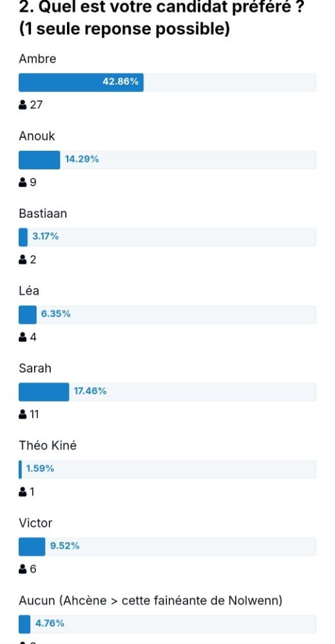
Task: Select the Théo Kiné candidate label
Action: tap(48, 446)
